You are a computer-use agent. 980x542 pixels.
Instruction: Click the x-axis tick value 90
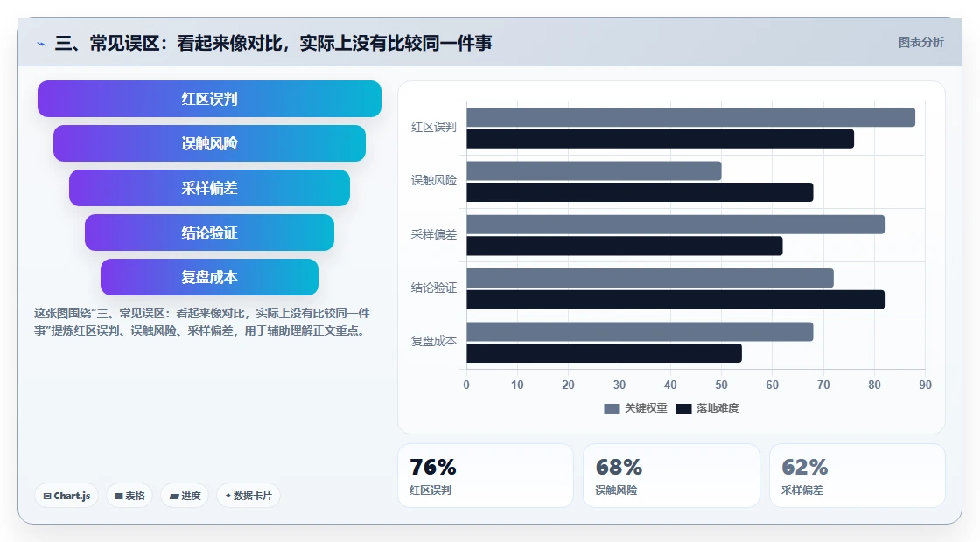click(925, 386)
